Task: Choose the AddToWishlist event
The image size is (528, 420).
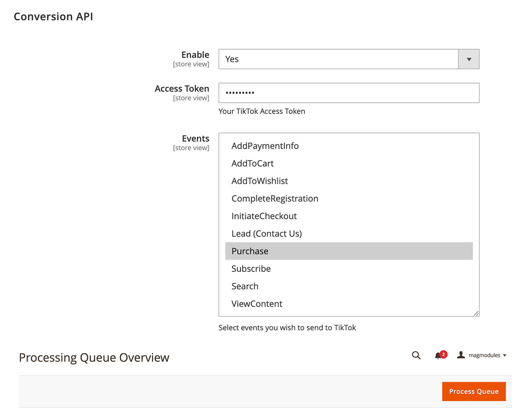Action: [x=259, y=181]
